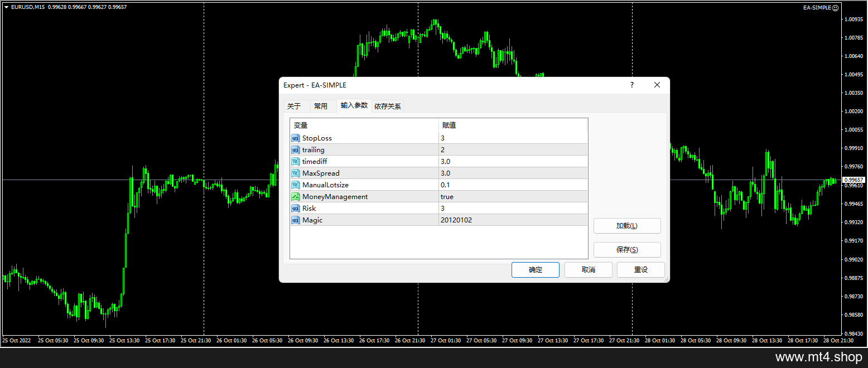Select the Magic variable name
This screenshot has height=368, width=868.
tap(312, 220)
